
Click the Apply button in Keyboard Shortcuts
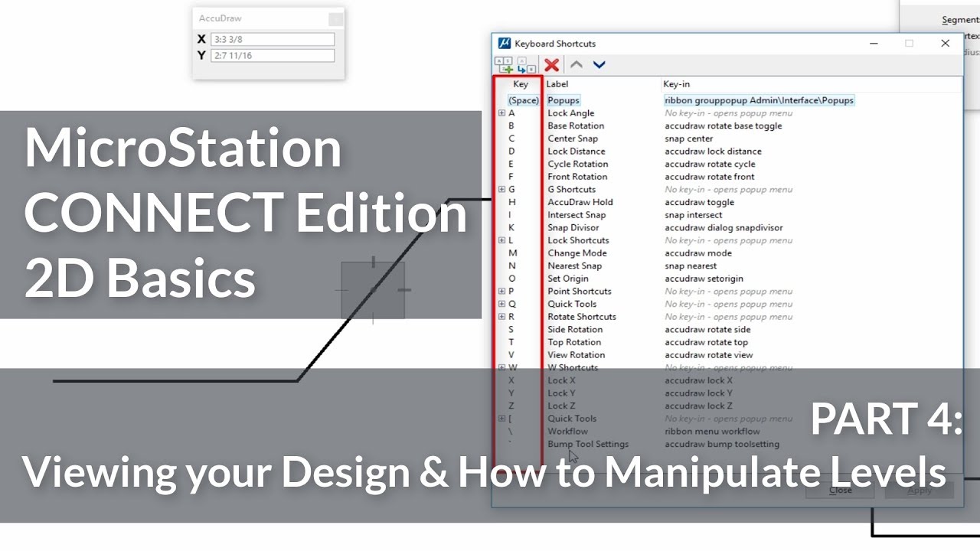pyautogui.click(x=920, y=491)
